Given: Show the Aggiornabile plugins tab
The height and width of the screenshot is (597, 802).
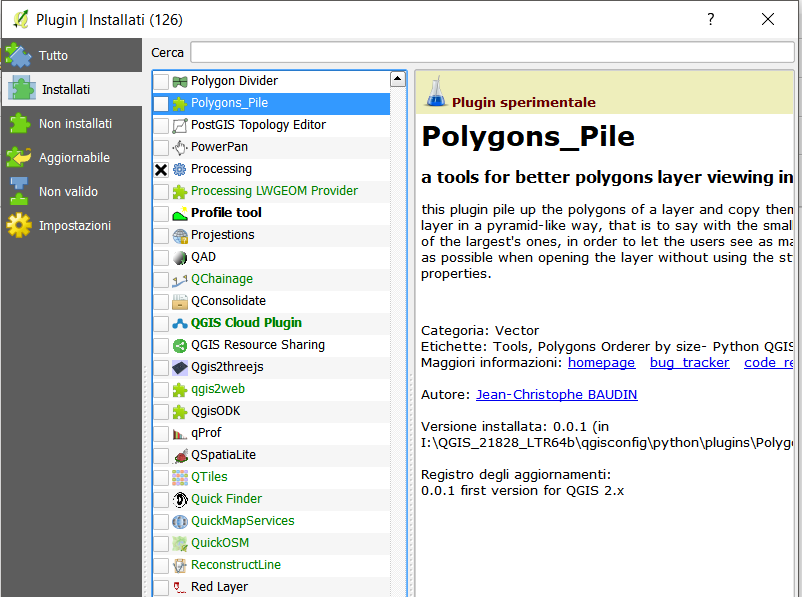Looking at the screenshot, I should click(x=73, y=158).
